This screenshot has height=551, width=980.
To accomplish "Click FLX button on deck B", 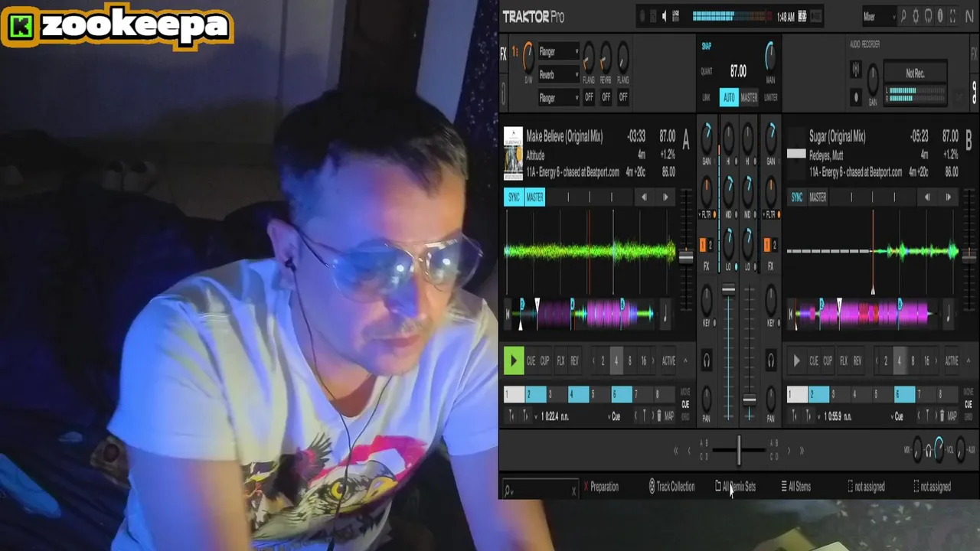I will pos(844,360).
